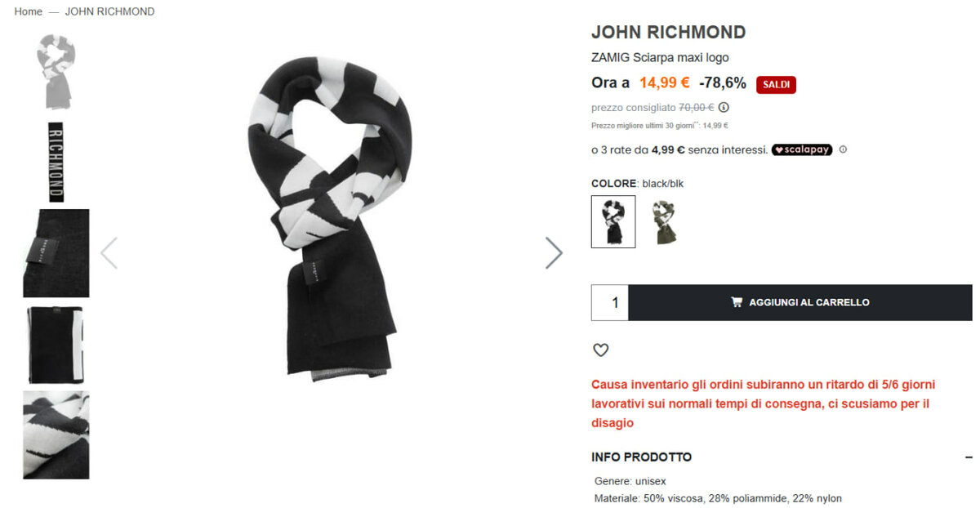The image size is (980, 508).
Task: Click the red SALDI badge
Action: point(775,84)
